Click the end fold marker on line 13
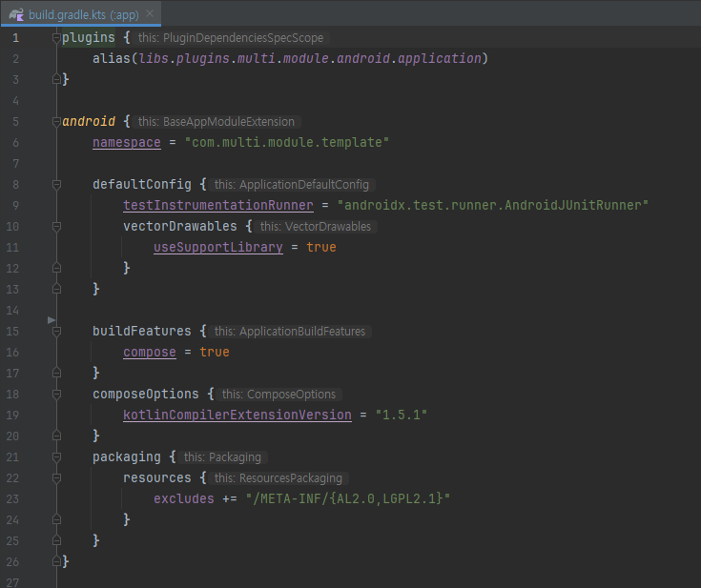Viewport: 701px width, 588px height. point(56,289)
